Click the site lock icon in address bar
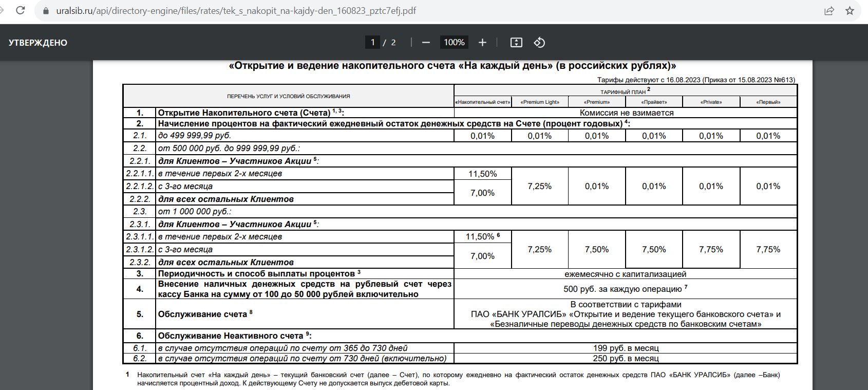The height and width of the screenshot is (390, 868). [x=46, y=10]
